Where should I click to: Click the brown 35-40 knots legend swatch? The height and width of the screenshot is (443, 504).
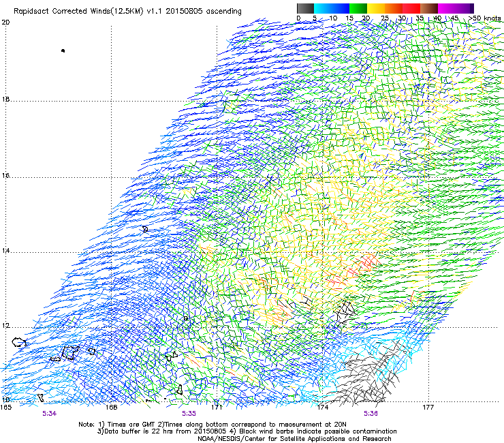tap(429, 8)
